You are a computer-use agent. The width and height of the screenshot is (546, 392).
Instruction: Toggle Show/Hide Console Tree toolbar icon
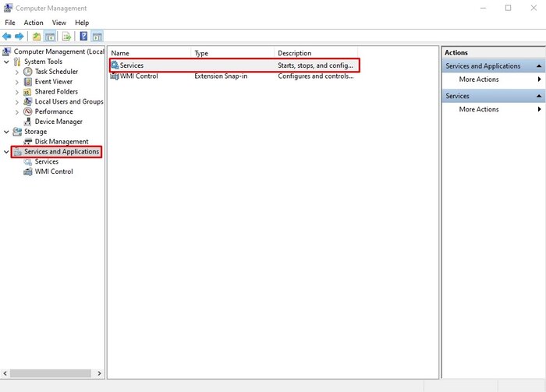pyautogui.click(x=50, y=36)
